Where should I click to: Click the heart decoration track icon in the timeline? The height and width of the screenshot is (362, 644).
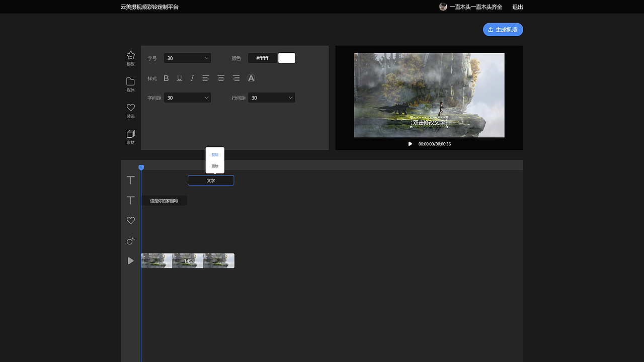pyautogui.click(x=131, y=220)
